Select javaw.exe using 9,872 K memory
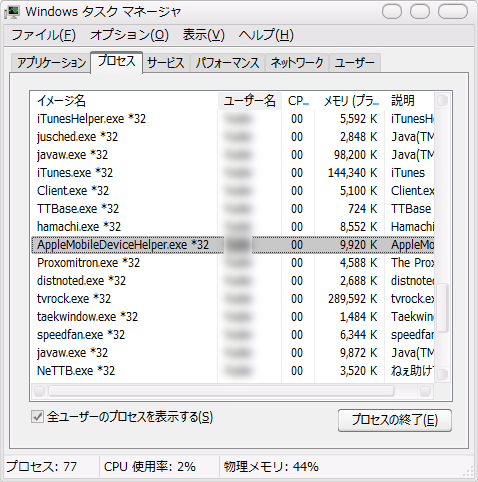Viewport: 478px width, 482px height. [232, 353]
